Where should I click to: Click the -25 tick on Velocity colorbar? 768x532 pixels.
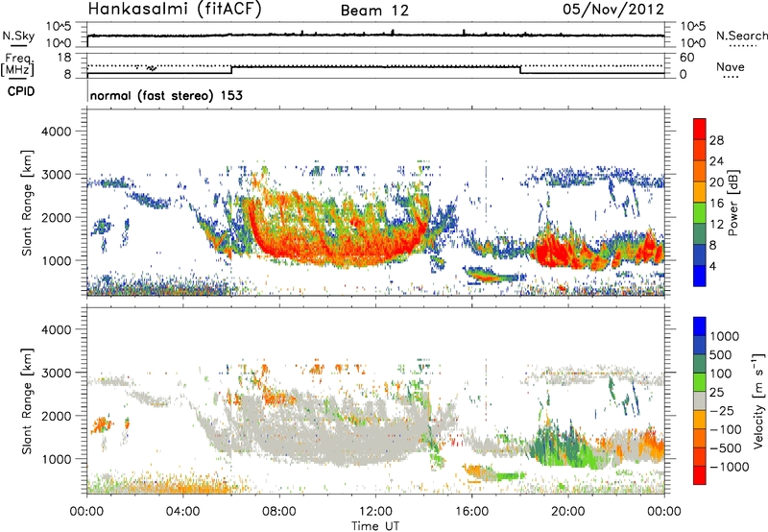[721, 410]
